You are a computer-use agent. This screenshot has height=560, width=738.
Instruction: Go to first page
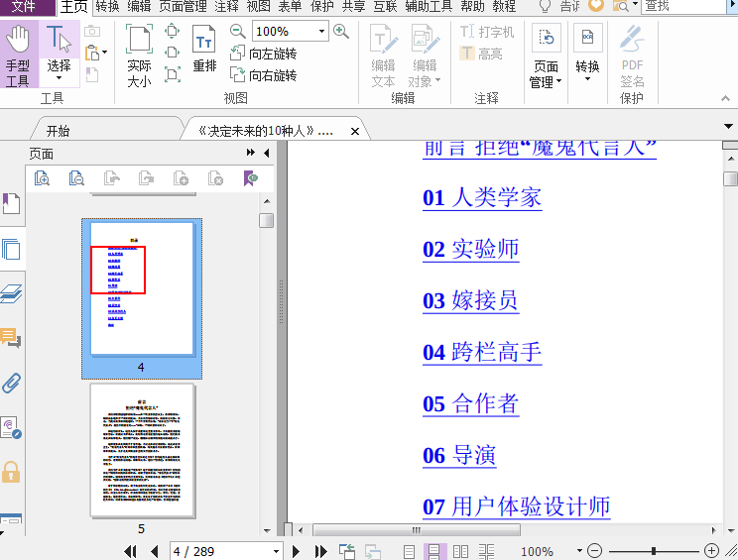click(x=130, y=551)
